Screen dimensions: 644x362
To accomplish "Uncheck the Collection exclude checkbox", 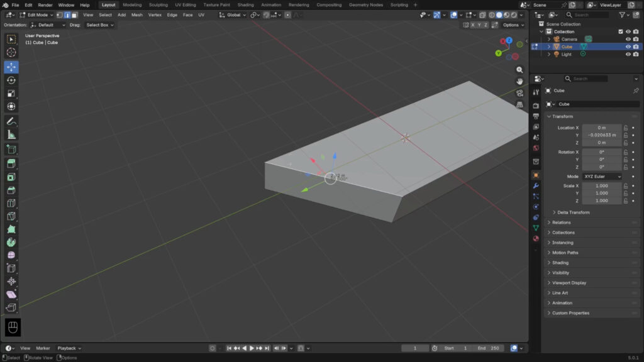I will [621, 31].
